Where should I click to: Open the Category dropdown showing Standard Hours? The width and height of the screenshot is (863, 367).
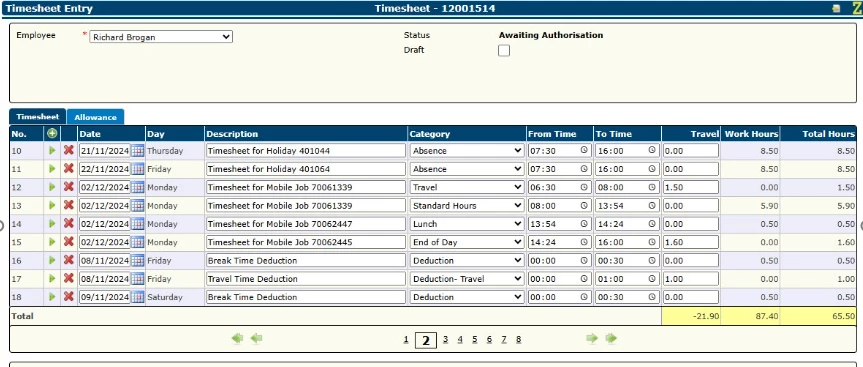pos(467,206)
